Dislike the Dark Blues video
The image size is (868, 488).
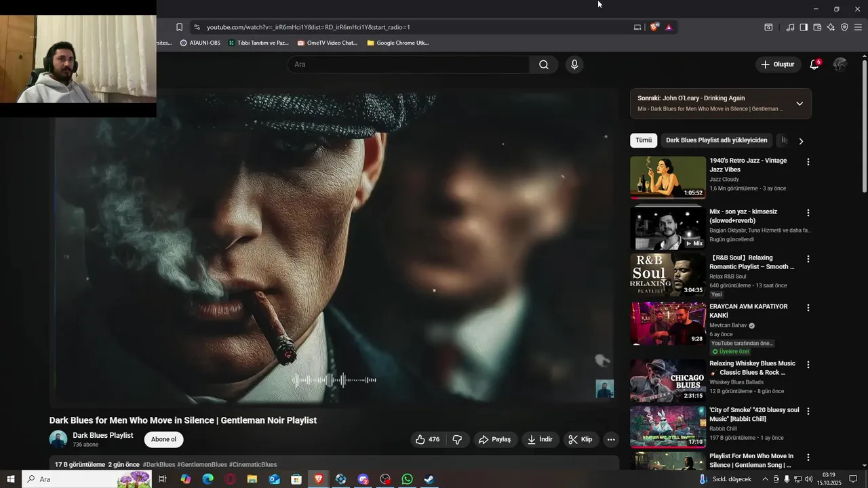[x=457, y=439]
